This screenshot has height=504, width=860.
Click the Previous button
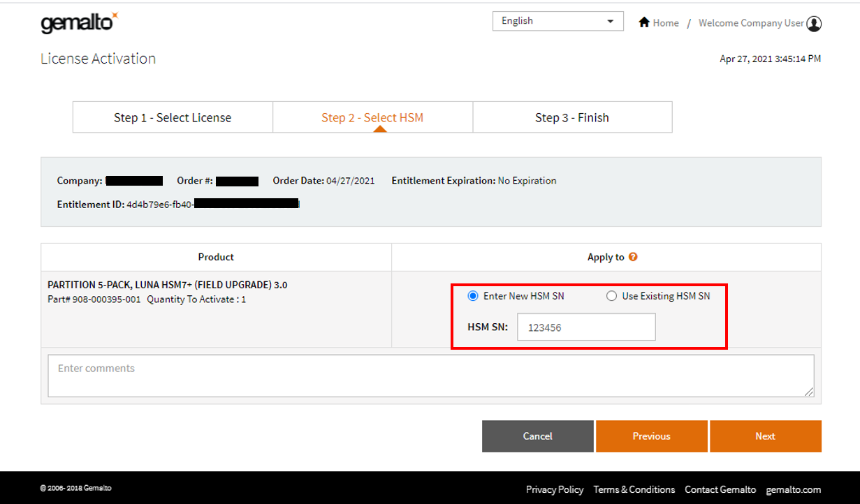point(651,436)
